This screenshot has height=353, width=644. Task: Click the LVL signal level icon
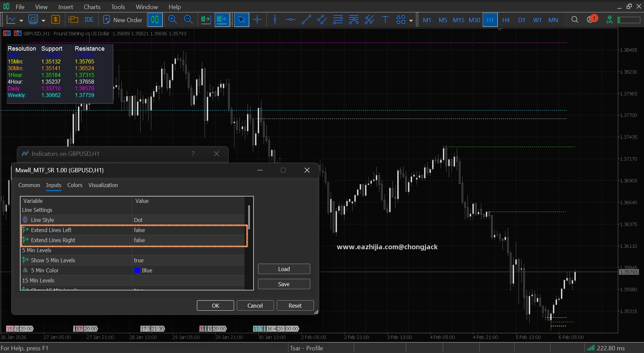point(610,20)
